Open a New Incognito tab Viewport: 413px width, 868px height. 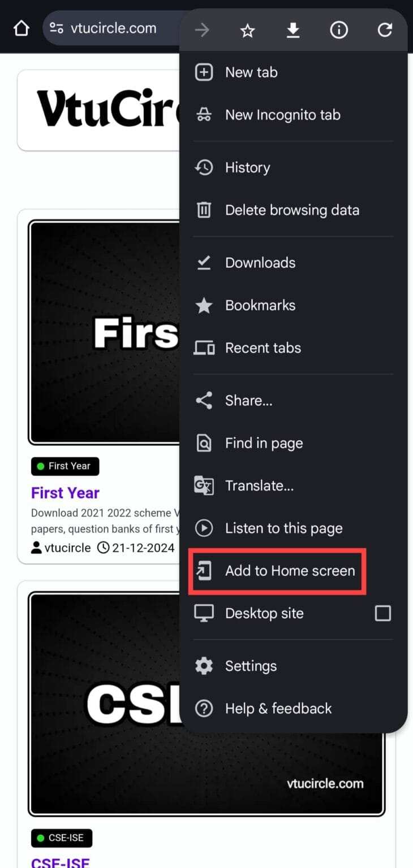point(293,115)
